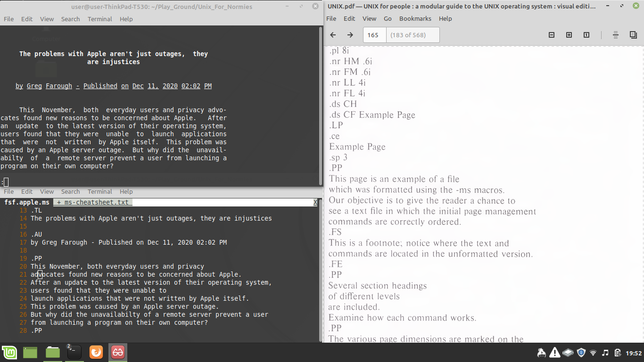Open View menu in PDF viewer
The height and width of the screenshot is (362, 644).
point(369,18)
